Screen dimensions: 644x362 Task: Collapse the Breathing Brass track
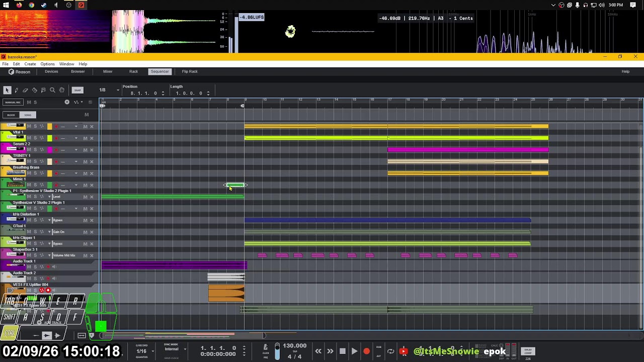(2, 167)
